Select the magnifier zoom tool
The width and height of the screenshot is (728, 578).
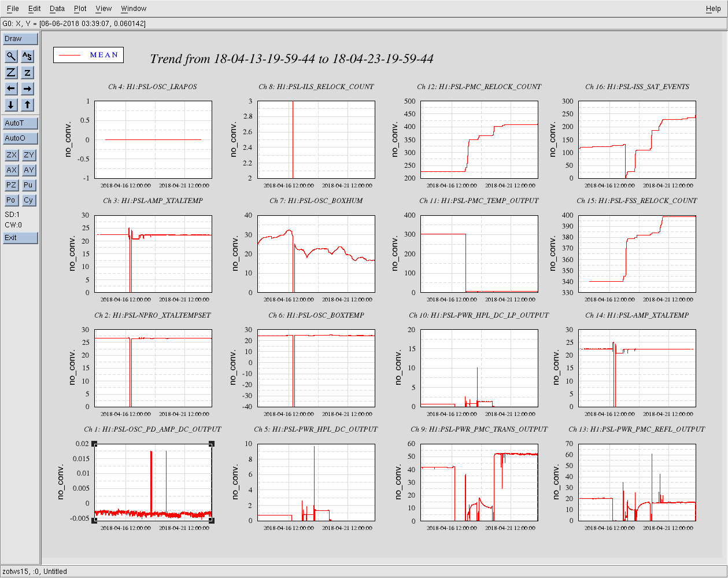tap(12, 56)
